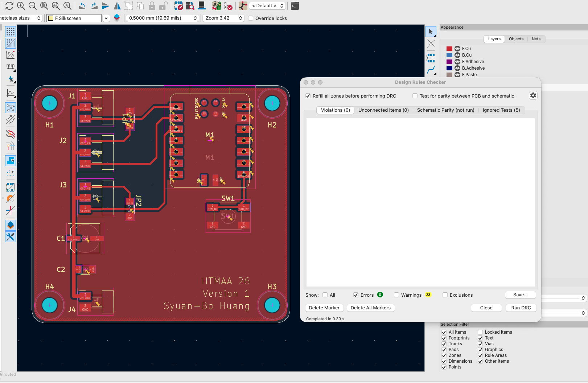Switch units to millimeters icon
This screenshot has width=588, height=383.
point(11,67)
